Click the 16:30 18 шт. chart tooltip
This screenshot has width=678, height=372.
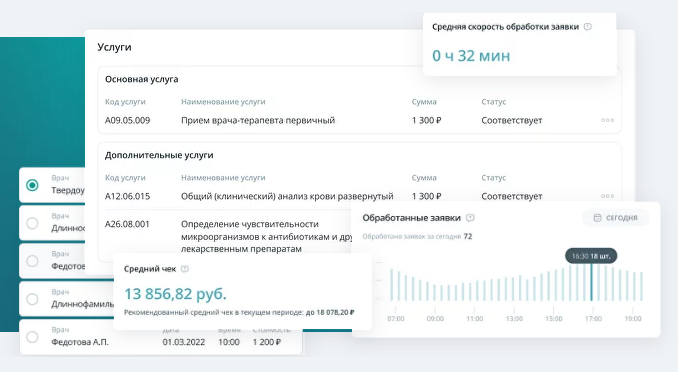coord(591,256)
